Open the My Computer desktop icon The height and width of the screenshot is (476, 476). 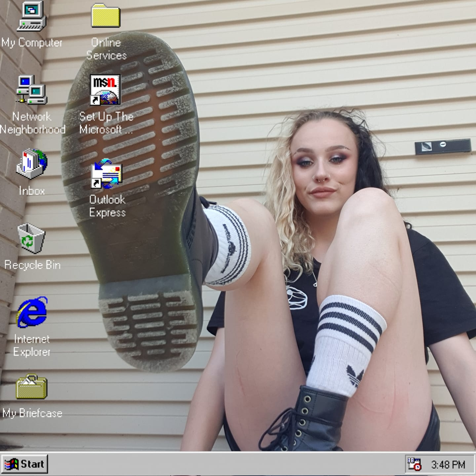point(32,16)
